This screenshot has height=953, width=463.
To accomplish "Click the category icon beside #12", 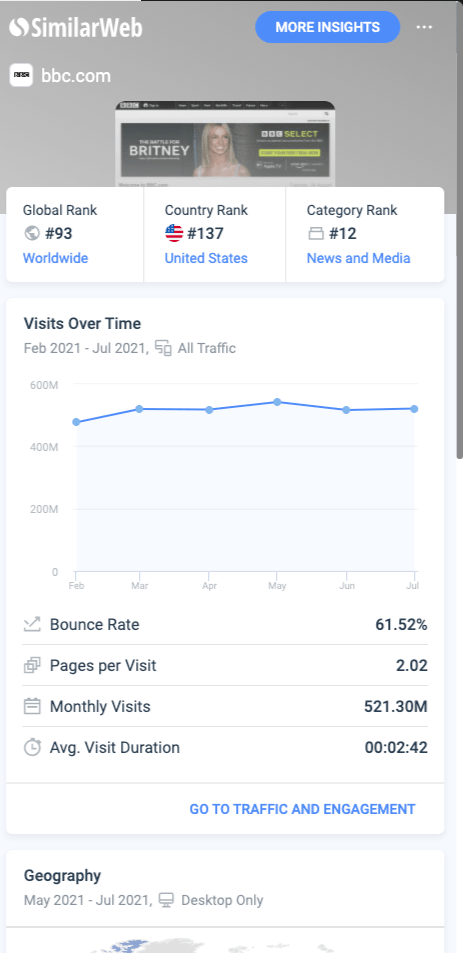I will [315, 233].
